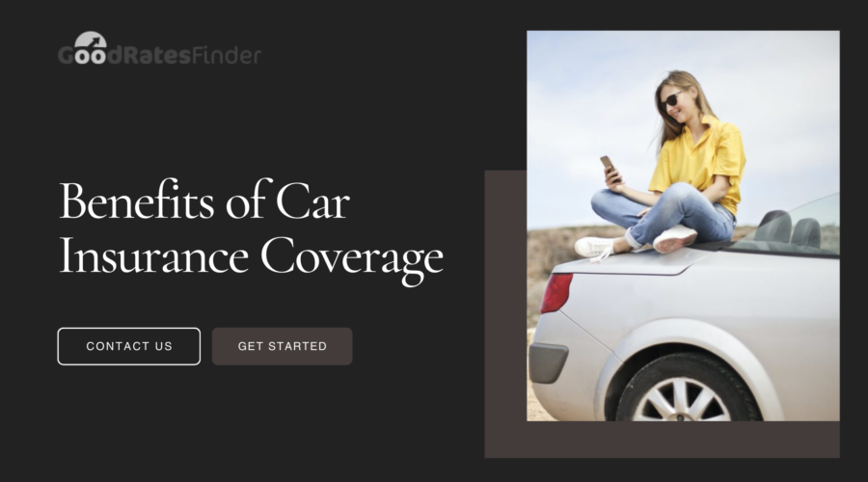Click the car's rear wheel hubcap
The height and width of the screenshot is (482, 868).
[682, 401]
